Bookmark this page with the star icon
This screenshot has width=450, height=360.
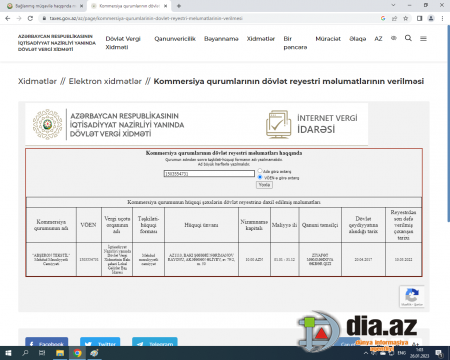[405, 18]
